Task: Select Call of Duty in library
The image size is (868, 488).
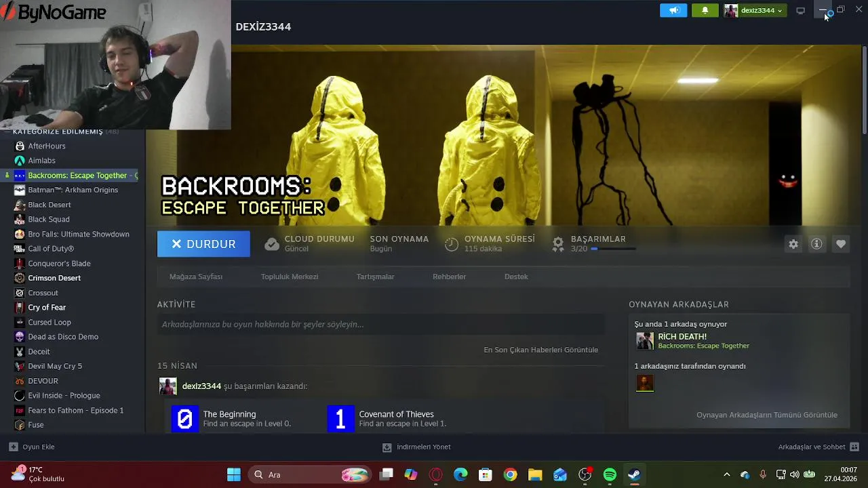Action: coord(51,249)
